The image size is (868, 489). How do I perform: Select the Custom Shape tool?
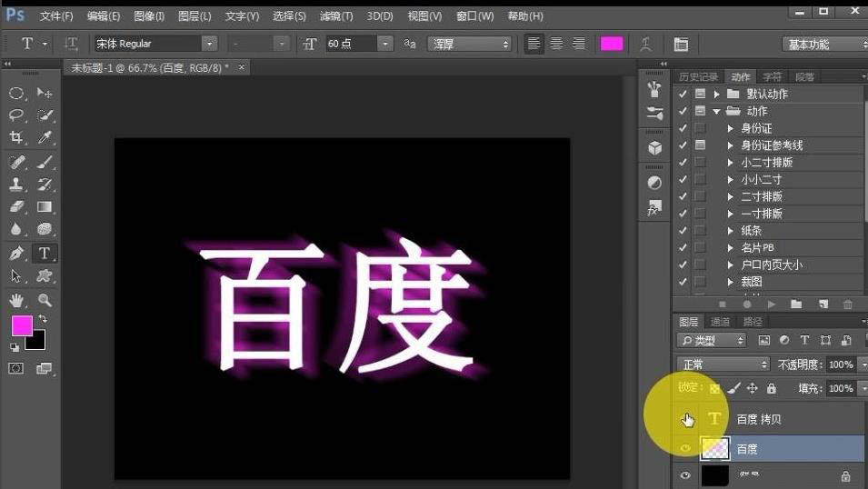45,275
